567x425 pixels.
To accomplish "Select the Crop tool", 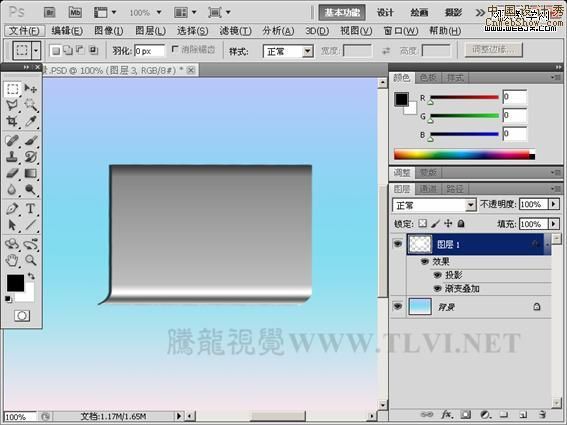I will tap(12, 122).
